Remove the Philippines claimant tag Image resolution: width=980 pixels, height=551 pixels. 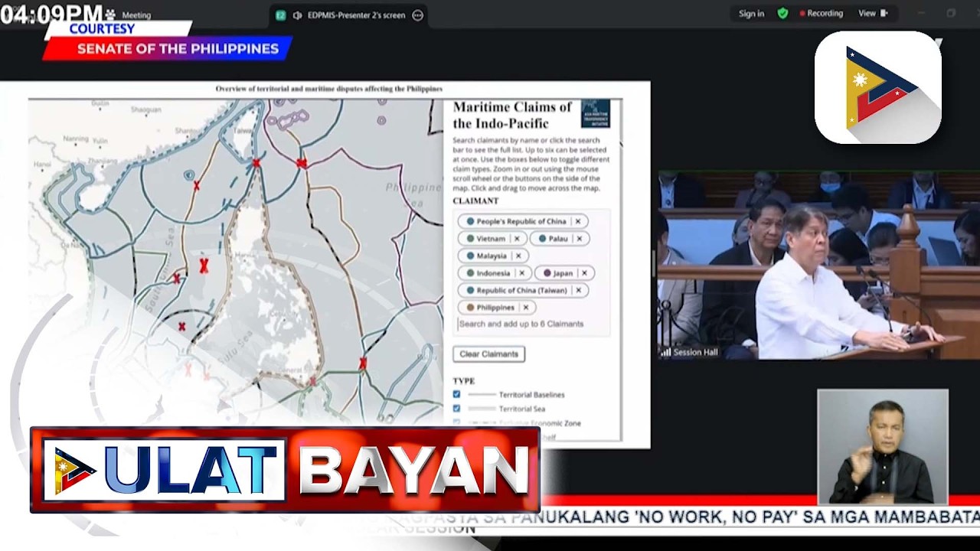tap(526, 308)
